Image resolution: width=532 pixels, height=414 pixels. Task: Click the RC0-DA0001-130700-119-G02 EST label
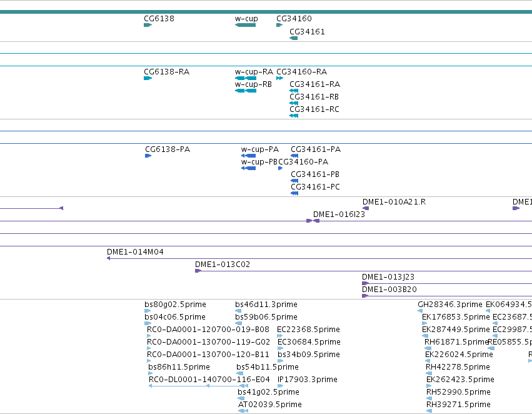pyautogui.click(x=208, y=343)
